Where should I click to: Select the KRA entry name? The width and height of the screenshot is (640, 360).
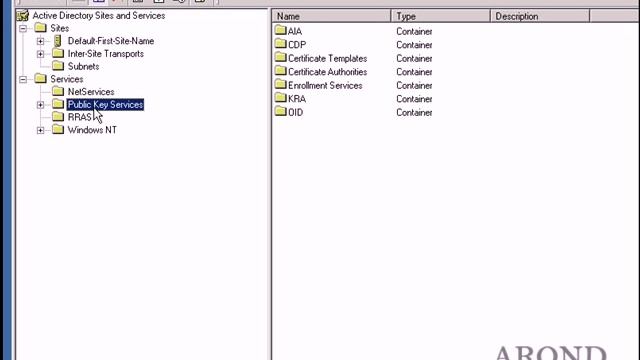click(297, 99)
